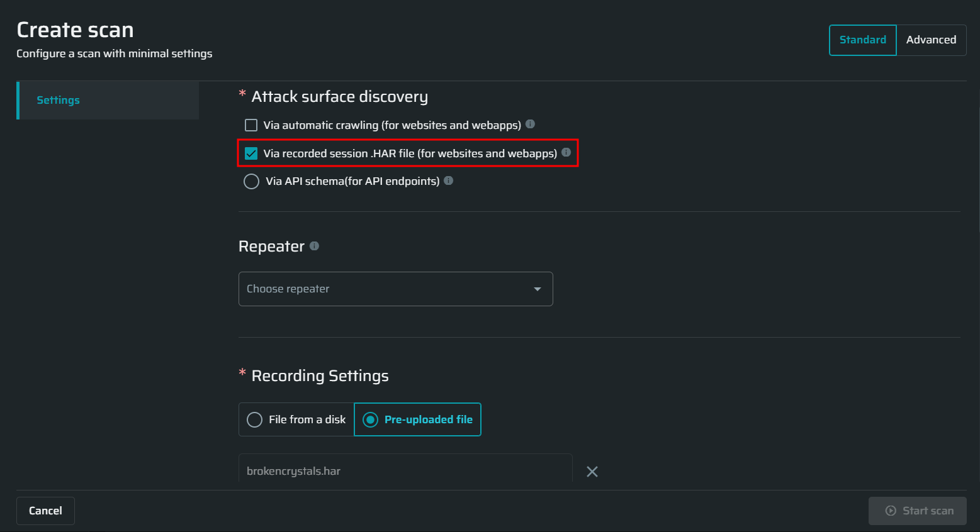Click the brokencrystals.har file field
The height and width of the screenshot is (532, 980).
[x=405, y=471]
